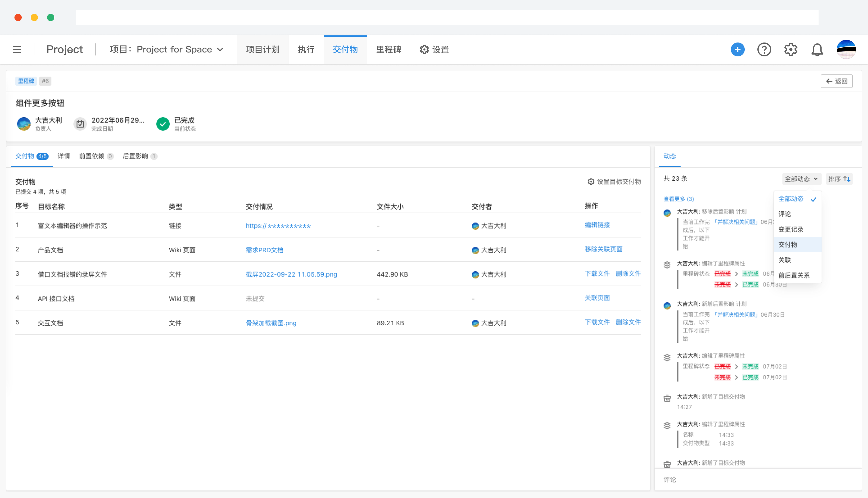The height and width of the screenshot is (498, 868).
Task: Click the green completed status icon
Action: (x=163, y=124)
